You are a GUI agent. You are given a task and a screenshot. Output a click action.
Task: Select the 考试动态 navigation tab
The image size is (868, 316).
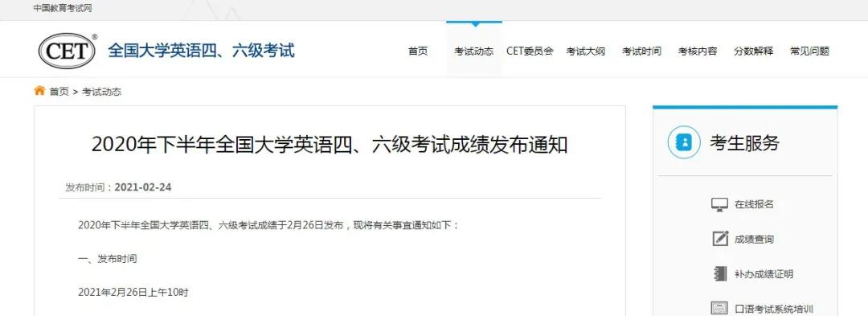(x=474, y=51)
